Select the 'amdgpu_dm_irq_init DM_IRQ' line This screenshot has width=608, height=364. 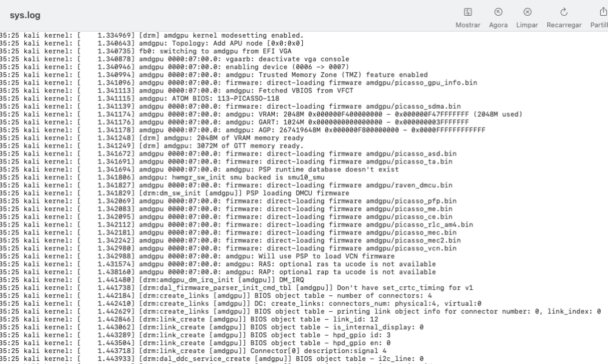coord(152,280)
